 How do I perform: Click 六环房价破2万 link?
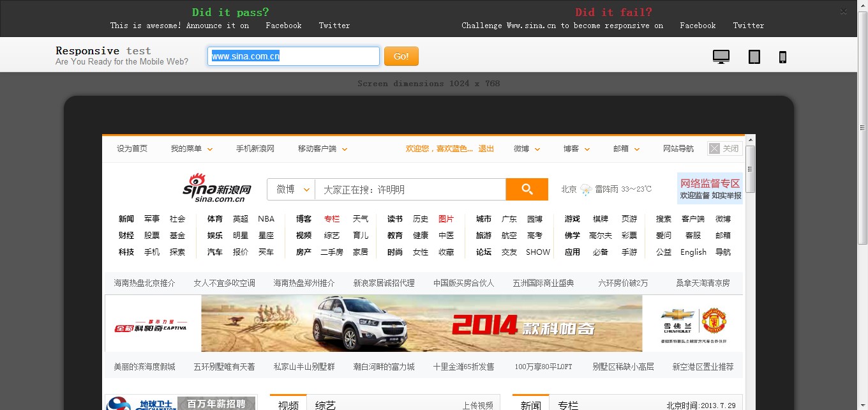[623, 283]
